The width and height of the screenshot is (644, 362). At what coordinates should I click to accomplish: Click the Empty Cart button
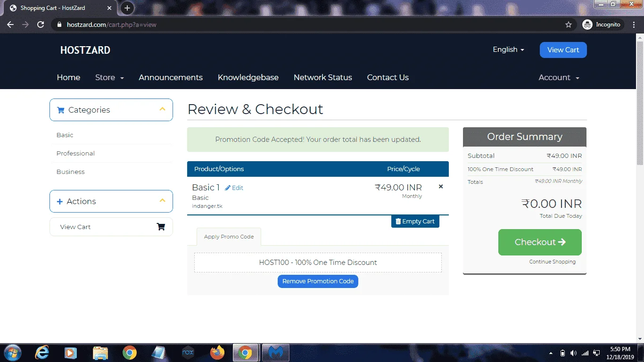point(415,222)
